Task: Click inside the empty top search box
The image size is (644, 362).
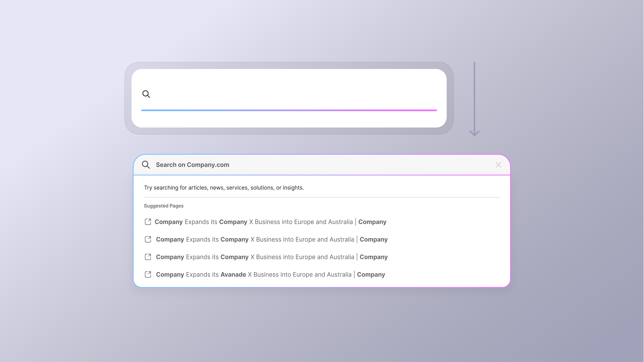Action: click(287, 94)
